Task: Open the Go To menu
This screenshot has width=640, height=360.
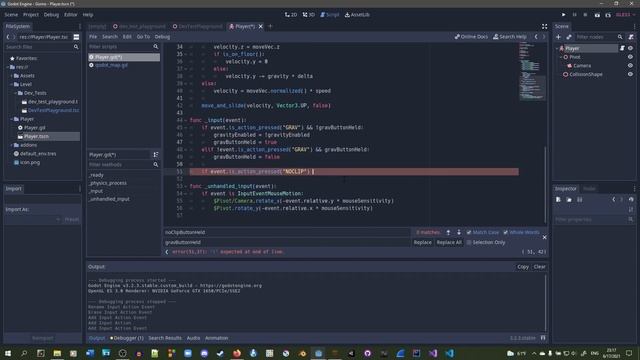Action: [143, 37]
